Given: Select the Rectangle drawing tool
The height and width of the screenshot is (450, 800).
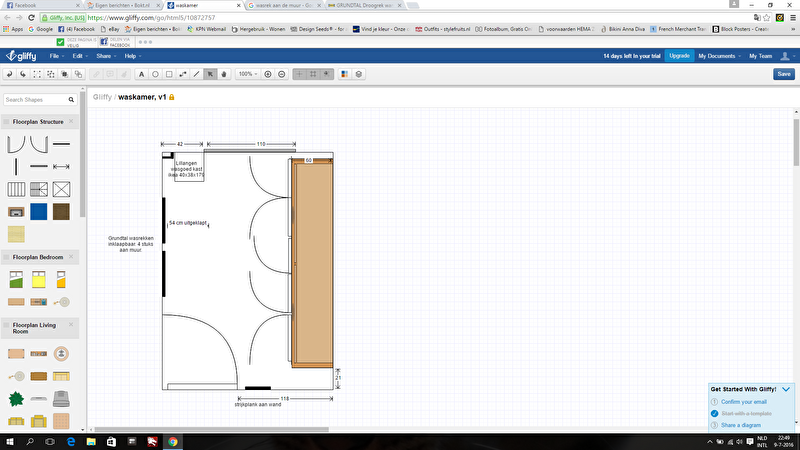Looking at the screenshot, I should (x=169, y=74).
